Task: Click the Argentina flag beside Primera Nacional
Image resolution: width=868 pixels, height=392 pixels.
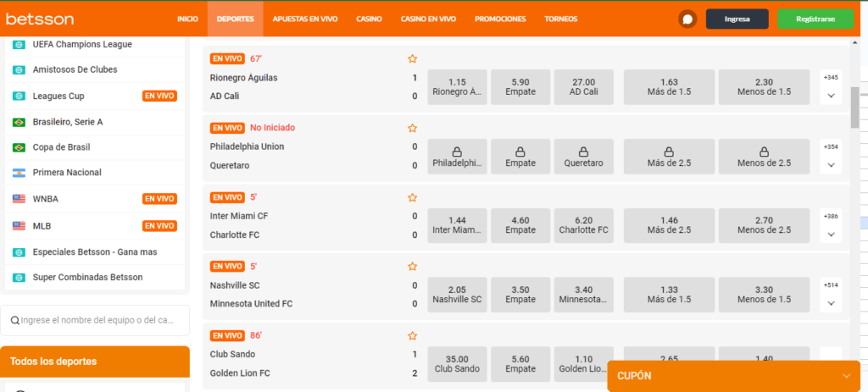Action: pyautogui.click(x=19, y=173)
